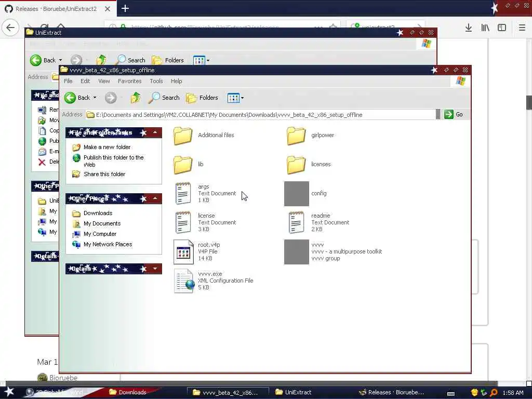Viewport: 532px width, 399px height.
Task: Toggle Folders pane in UniExtract window
Action: pos(168,60)
